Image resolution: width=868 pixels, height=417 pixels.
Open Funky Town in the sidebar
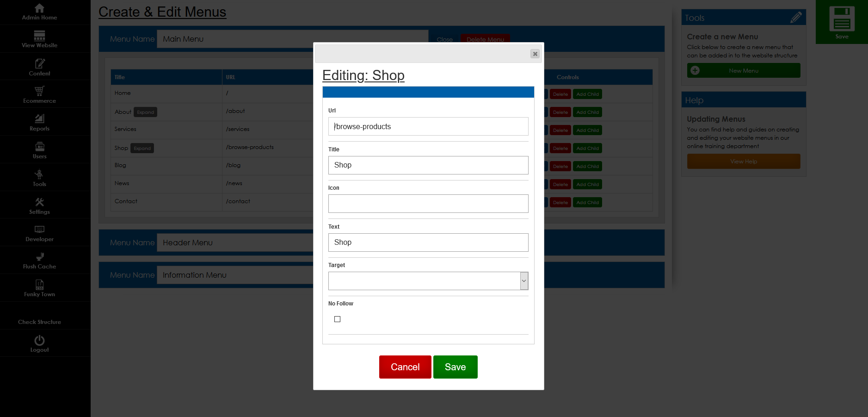pos(40,289)
